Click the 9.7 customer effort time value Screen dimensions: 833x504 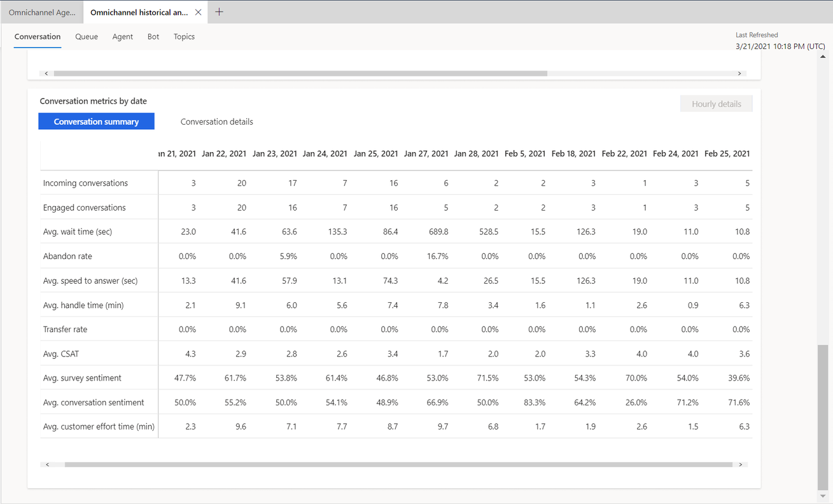tap(442, 426)
